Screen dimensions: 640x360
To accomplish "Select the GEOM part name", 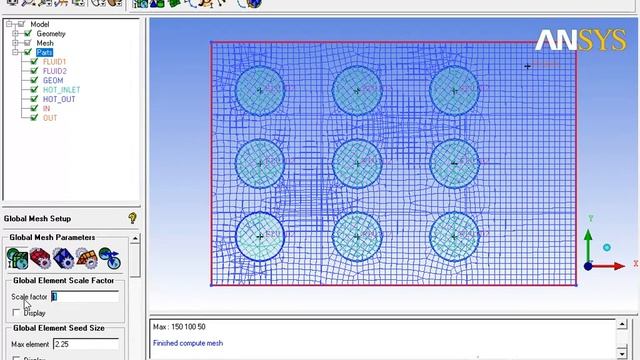I will click(x=53, y=80).
